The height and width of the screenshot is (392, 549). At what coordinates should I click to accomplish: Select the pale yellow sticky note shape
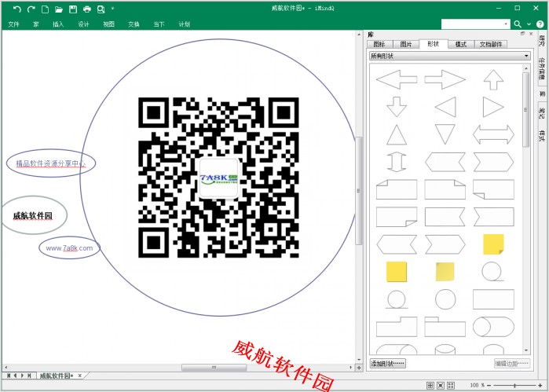pyautogui.click(x=445, y=272)
